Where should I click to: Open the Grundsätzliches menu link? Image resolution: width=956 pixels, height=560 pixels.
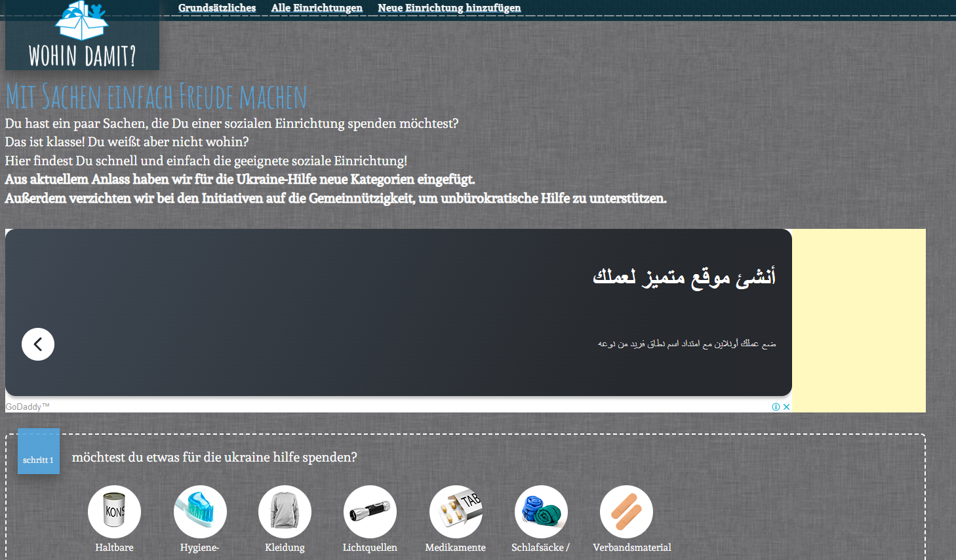(x=217, y=8)
